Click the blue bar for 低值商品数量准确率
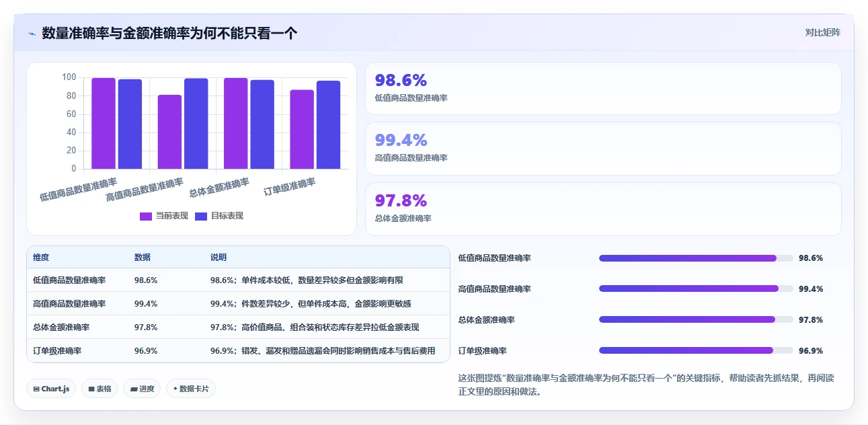 coord(130,124)
